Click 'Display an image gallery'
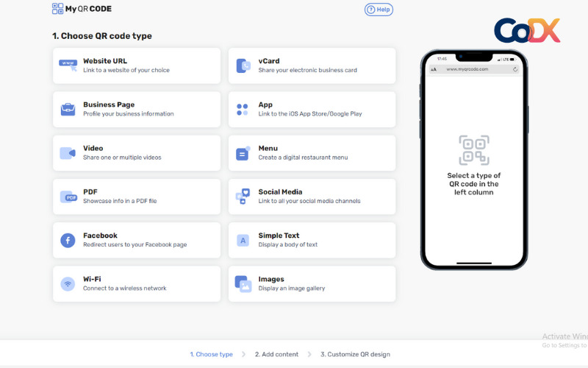Viewport: 588px width, 368px height. [292, 288]
